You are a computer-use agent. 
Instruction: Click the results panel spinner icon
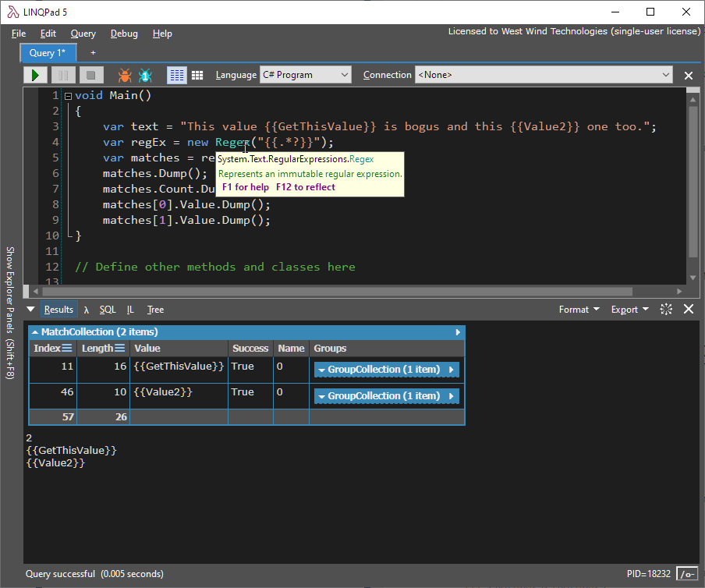tap(666, 310)
